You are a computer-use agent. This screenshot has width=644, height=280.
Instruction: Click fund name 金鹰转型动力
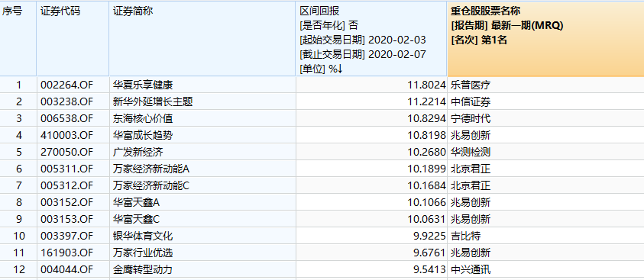pos(143,269)
